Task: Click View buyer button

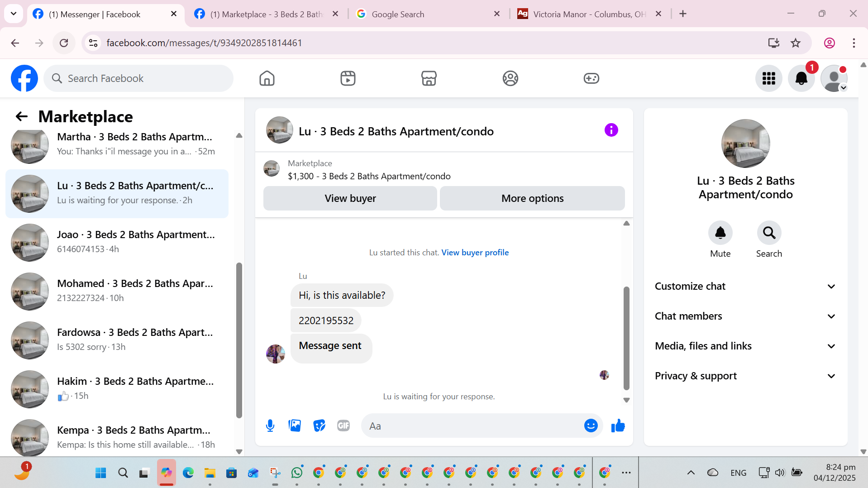Action: click(x=350, y=198)
